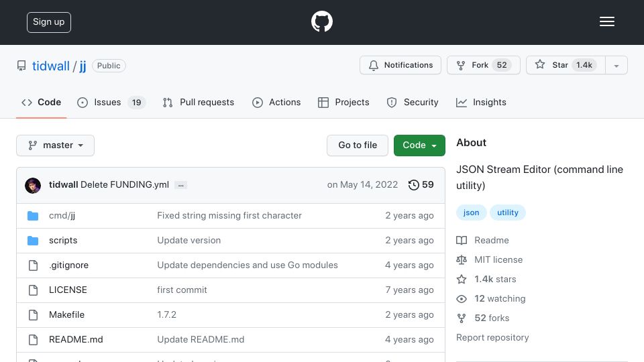This screenshot has width=644, height=362.
Task: Open the '1.7.2' commit message
Action: pos(167,315)
